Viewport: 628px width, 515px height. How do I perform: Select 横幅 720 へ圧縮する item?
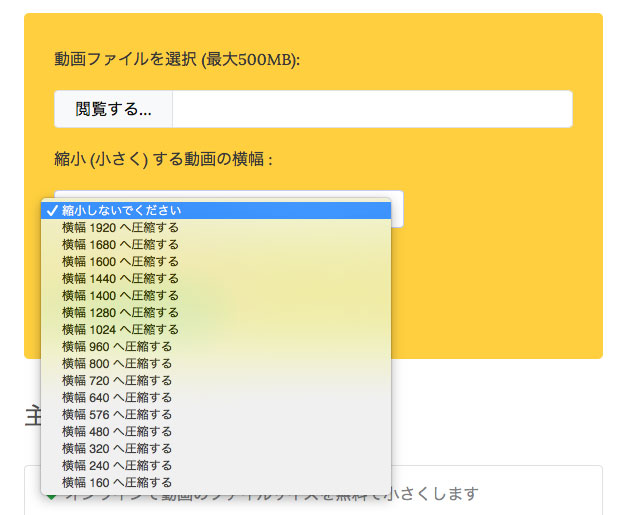[116, 380]
